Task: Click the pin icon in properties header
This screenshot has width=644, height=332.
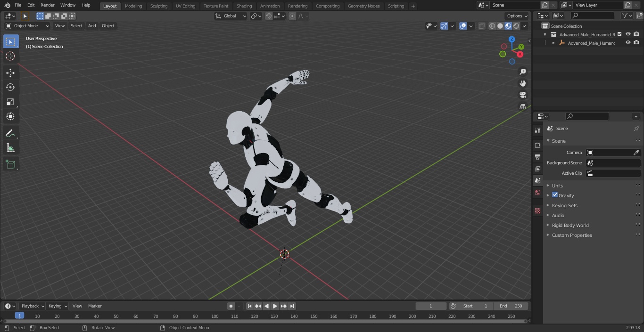Action: (x=636, y=129)
